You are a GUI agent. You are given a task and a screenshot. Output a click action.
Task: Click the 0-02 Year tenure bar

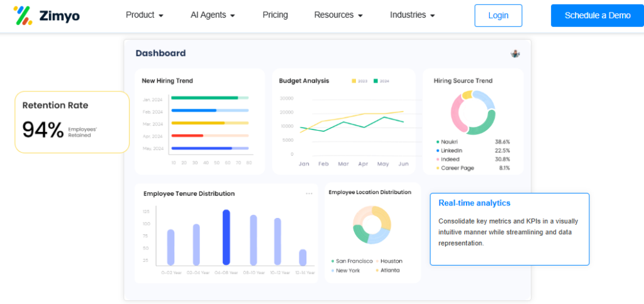171,247
